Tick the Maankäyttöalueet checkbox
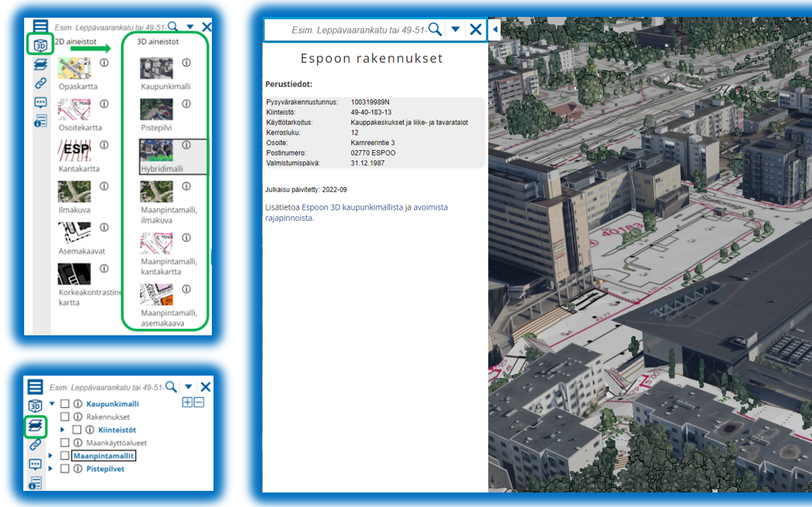The height and width of the screenshot is (507, 812). 65,443
